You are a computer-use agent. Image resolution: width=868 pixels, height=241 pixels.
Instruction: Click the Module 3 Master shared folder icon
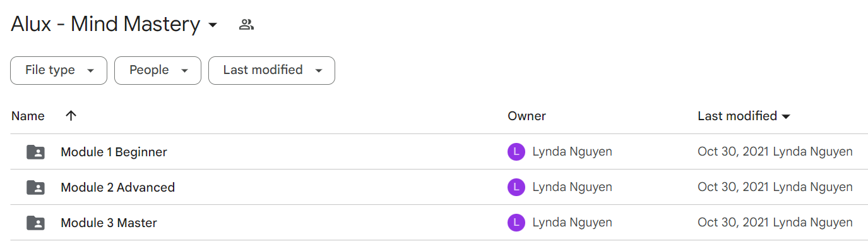point(36,223)
